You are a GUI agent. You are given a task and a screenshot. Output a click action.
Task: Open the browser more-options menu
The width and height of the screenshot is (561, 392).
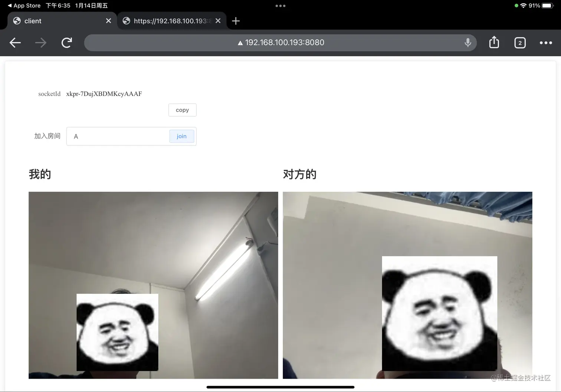(545, 43)
